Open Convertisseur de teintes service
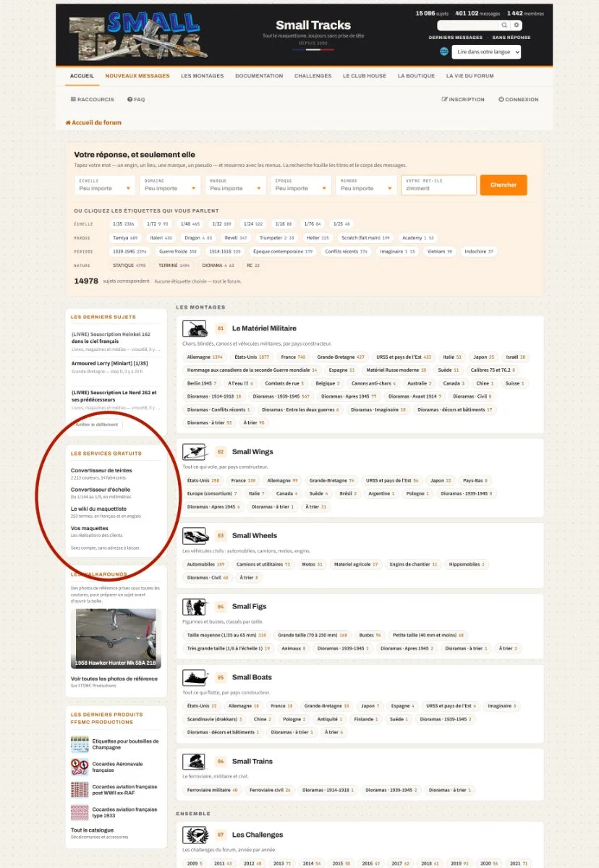Viewport: 599px width, 868px height. pyautogui.click(x=101, y=470)
